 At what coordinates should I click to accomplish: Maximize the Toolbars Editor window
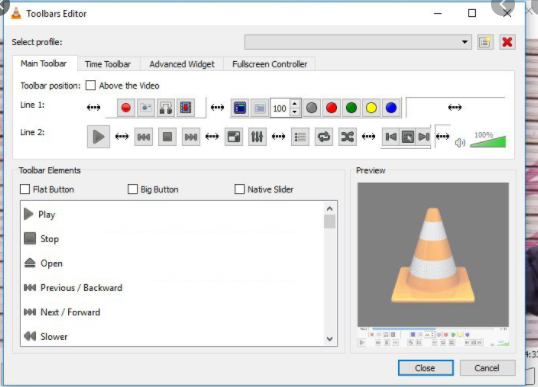[x=472, y=13]
